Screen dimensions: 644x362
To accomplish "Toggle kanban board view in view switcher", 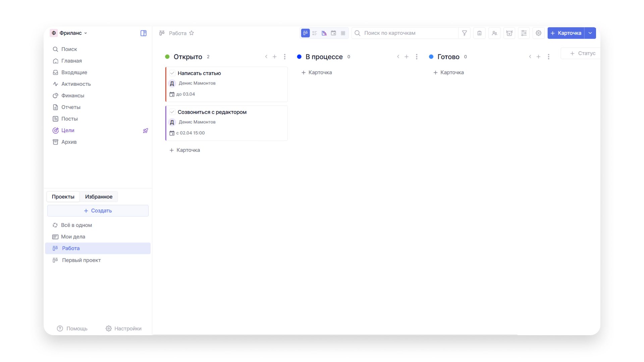I will (x=305, y=33).
